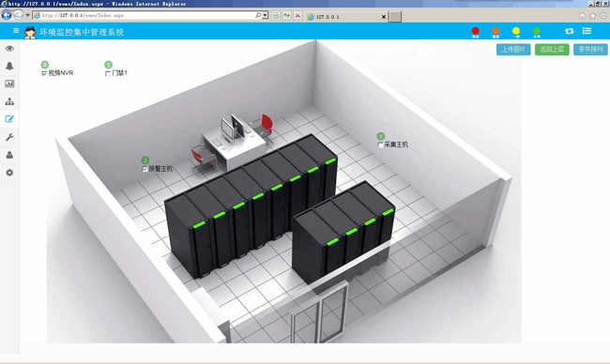Open the hierarchy tree icon in sidebar

pos(9,101)
